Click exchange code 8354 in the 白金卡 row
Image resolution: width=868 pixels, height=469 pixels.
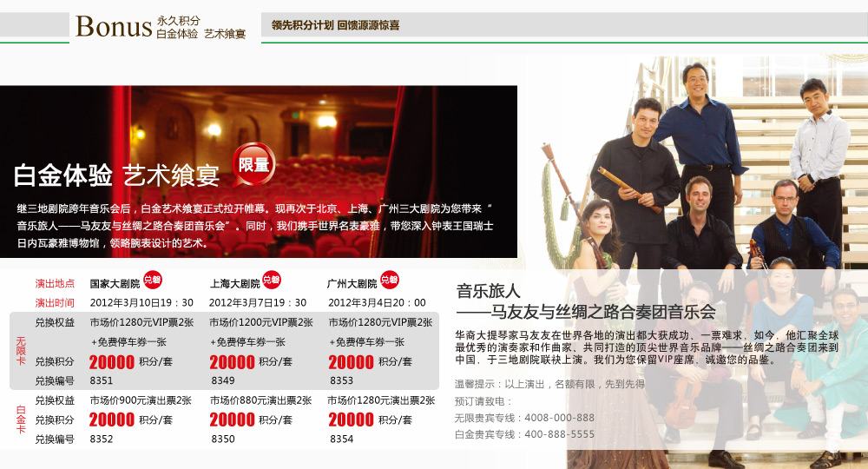tap(341, 439)
